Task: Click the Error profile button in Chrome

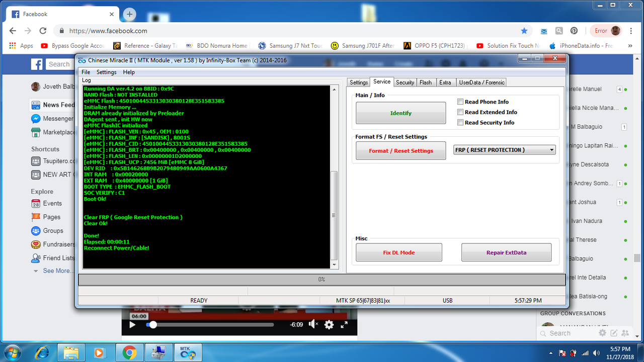Action: tap(606, 31)
